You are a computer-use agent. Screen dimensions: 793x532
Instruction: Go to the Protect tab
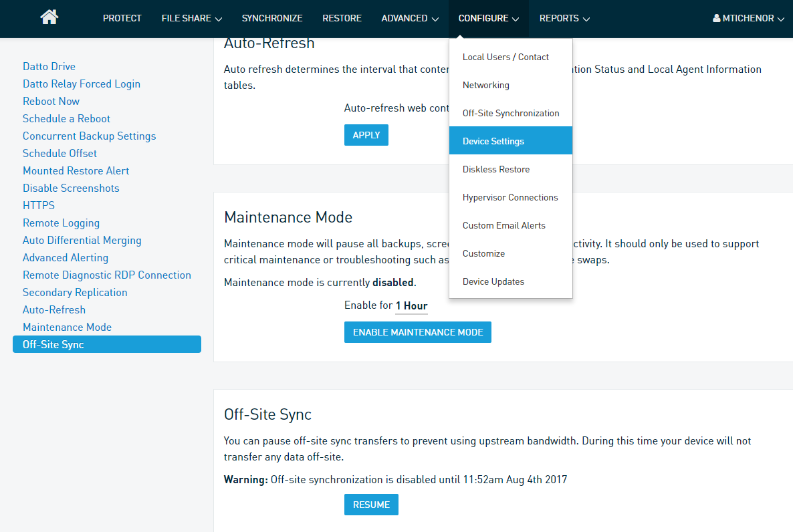pyautogui.click(x=122, y=19)
